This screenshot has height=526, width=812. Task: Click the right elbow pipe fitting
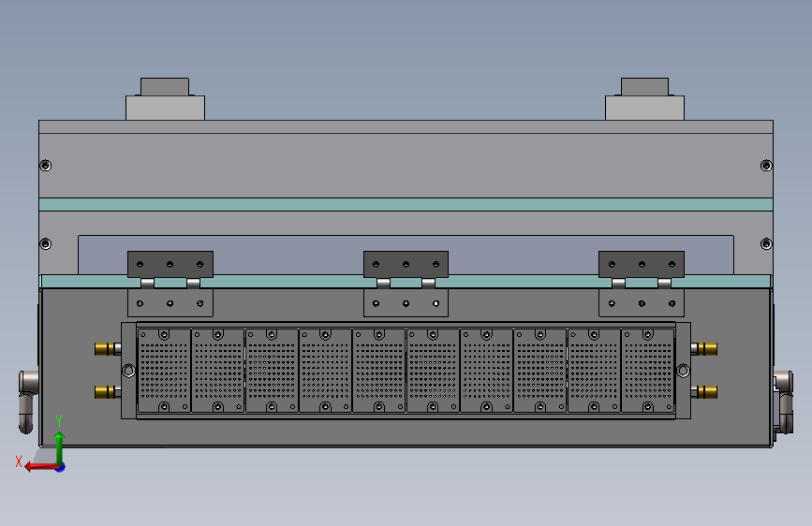[784, 402]
